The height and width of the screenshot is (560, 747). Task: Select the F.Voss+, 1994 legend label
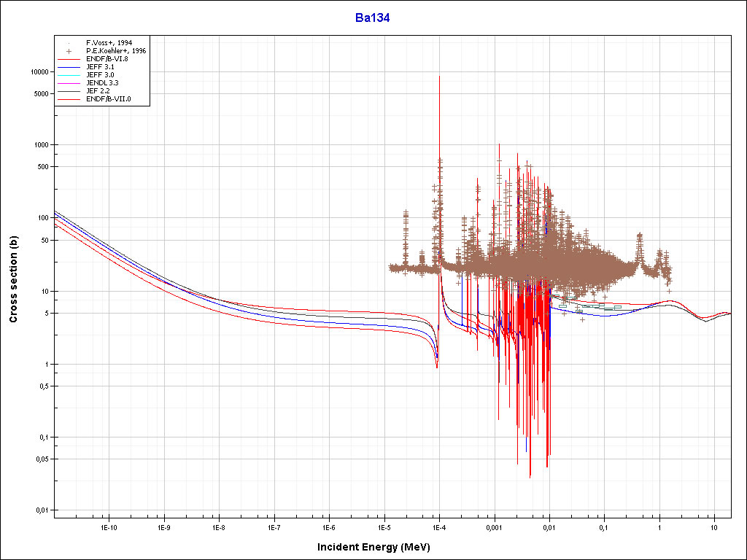click(x=108, y=43)
